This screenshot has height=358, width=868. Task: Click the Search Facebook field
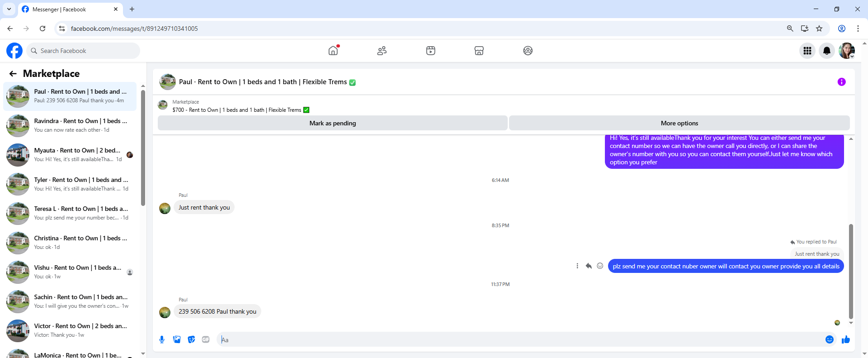click(83, 51)
